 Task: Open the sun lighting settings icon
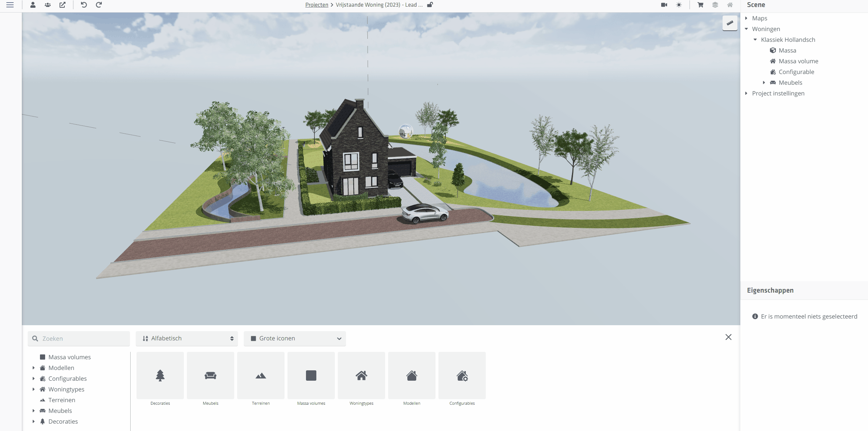point(679,5)
